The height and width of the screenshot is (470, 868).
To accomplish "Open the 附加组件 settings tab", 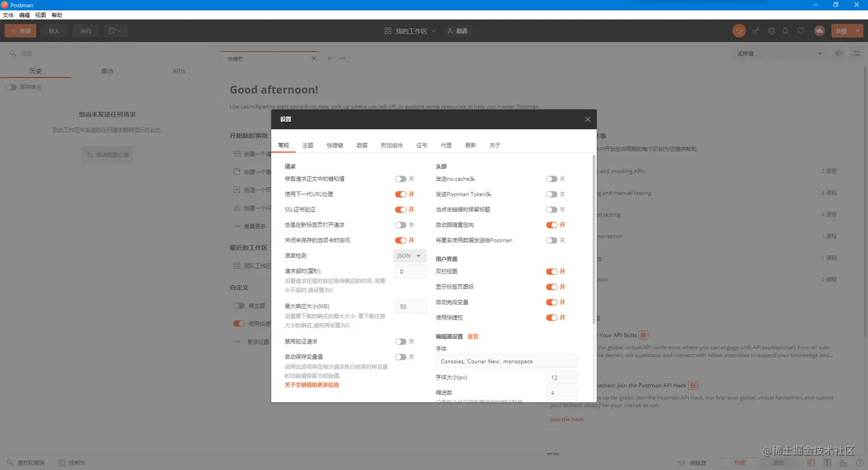I will coord(392,145).
